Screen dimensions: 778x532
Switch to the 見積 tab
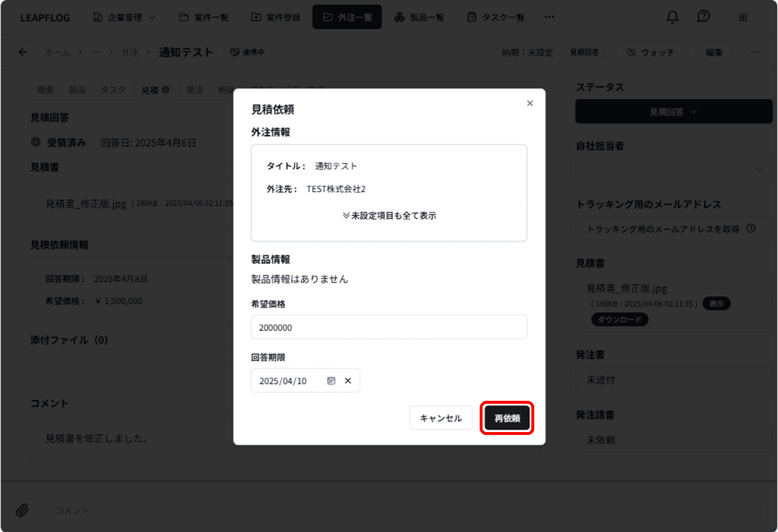coord(156,90)
